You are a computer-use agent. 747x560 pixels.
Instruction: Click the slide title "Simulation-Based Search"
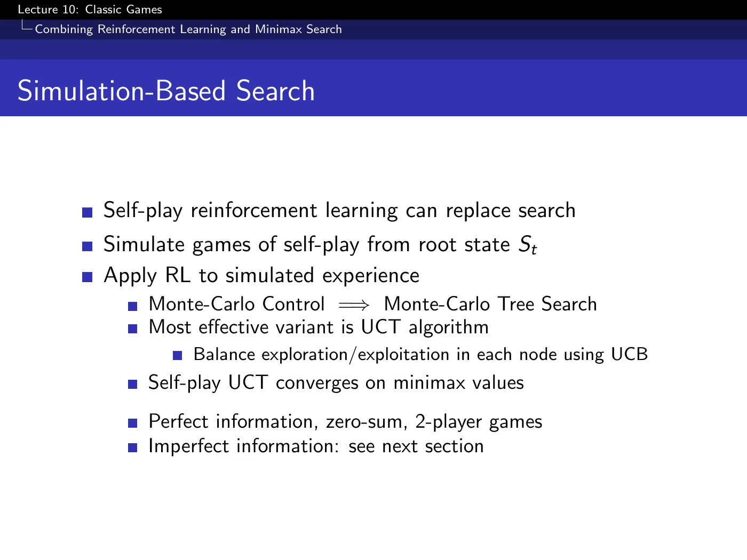tap(166, 91)
